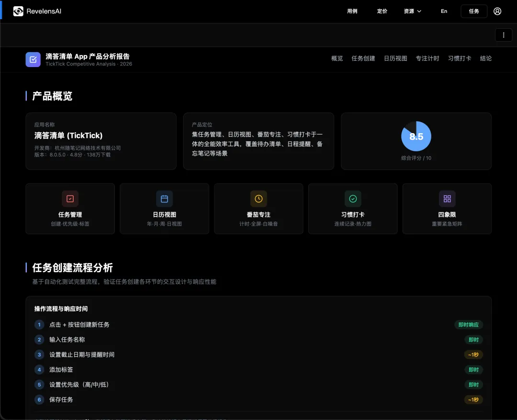The image size is (517, 420).
Task: Select the 产品概览 heading
Action: 52,96
